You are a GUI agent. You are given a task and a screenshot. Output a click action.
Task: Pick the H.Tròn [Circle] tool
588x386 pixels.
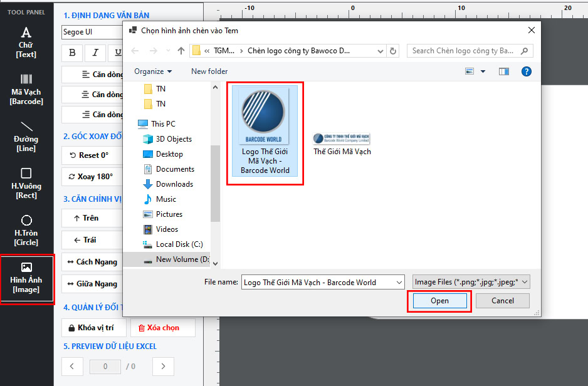pyautogui.click(x=26, y=231)
